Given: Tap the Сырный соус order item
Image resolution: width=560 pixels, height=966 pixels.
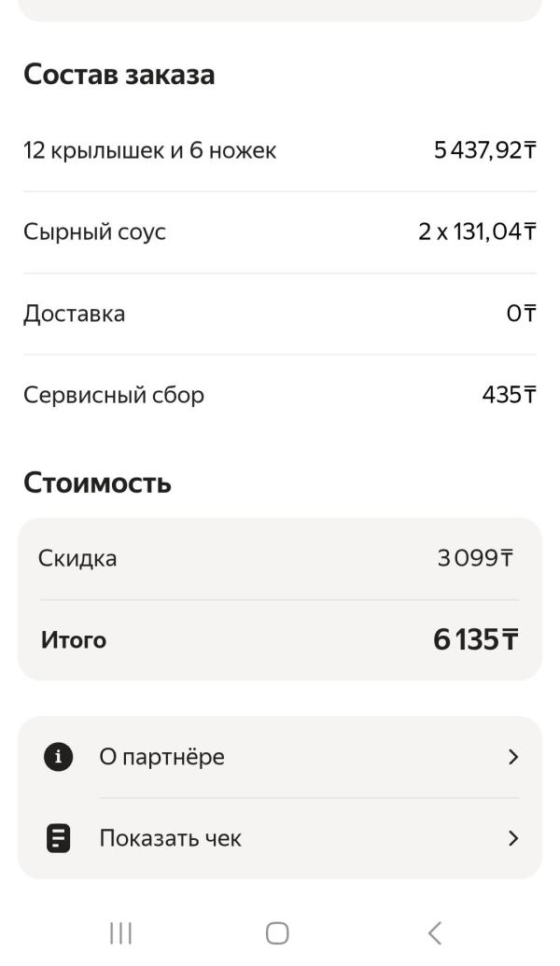Looking at the screenshot, I should click(94, 231).
